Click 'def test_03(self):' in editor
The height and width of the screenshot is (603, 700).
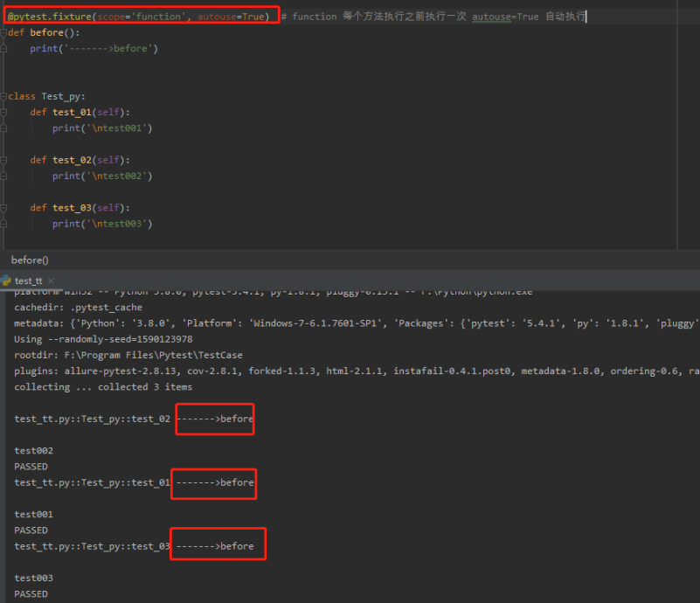click(80, 208)
